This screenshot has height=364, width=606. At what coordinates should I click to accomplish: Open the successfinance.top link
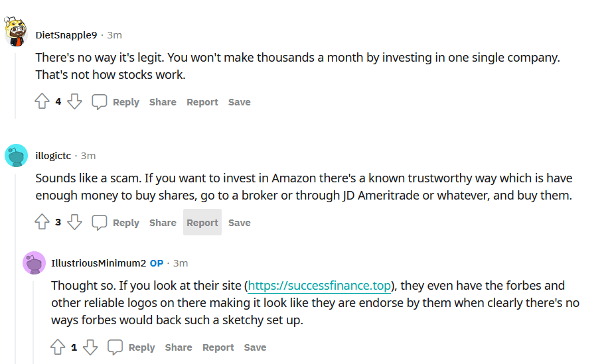tap(319, 286)
